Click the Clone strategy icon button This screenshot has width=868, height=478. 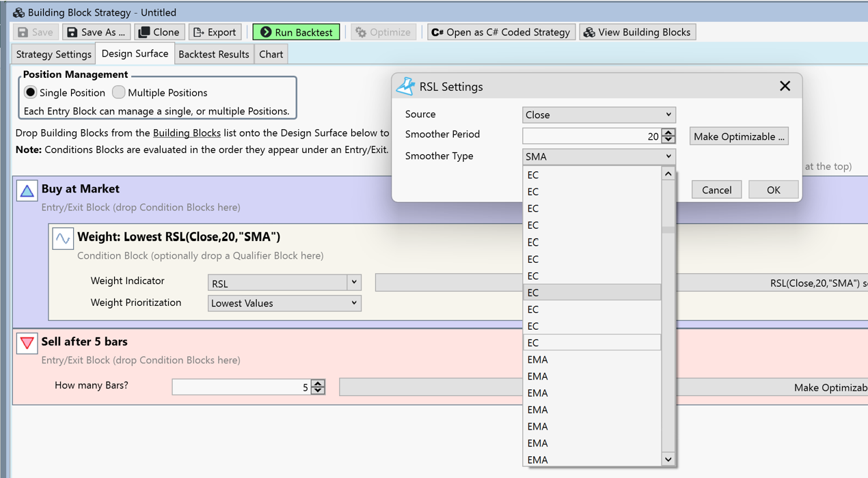(159, 32)
